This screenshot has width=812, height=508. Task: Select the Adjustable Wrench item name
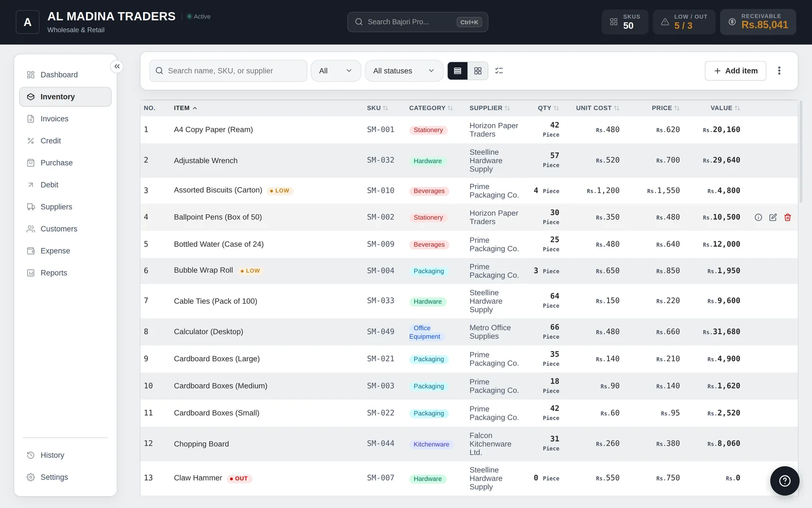[x=206, y=161]
